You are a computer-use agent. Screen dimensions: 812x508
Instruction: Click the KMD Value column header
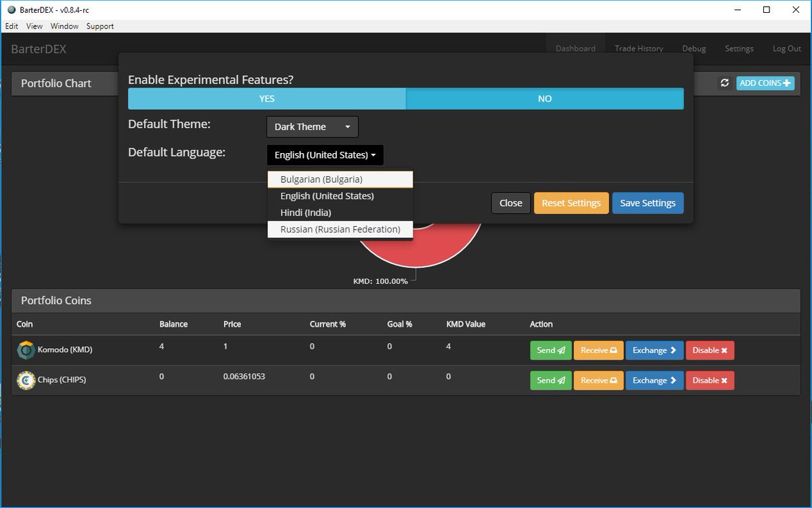click(466, 324)
